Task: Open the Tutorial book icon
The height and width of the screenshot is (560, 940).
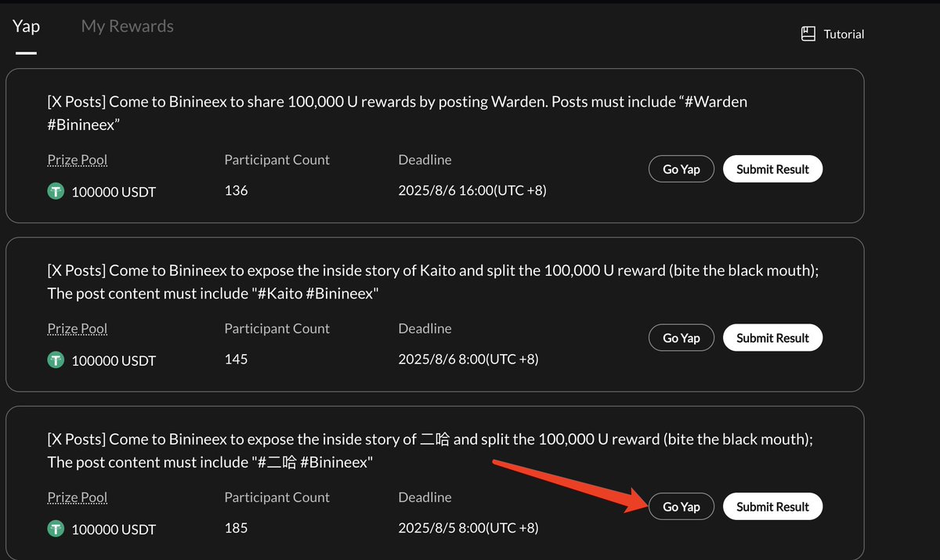Action: tap(808, 34)
